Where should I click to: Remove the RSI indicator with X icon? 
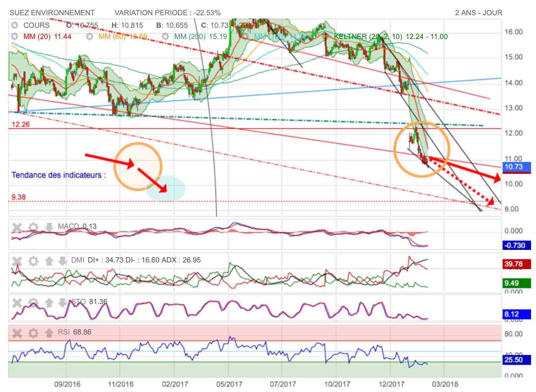[x=17, y=333]
